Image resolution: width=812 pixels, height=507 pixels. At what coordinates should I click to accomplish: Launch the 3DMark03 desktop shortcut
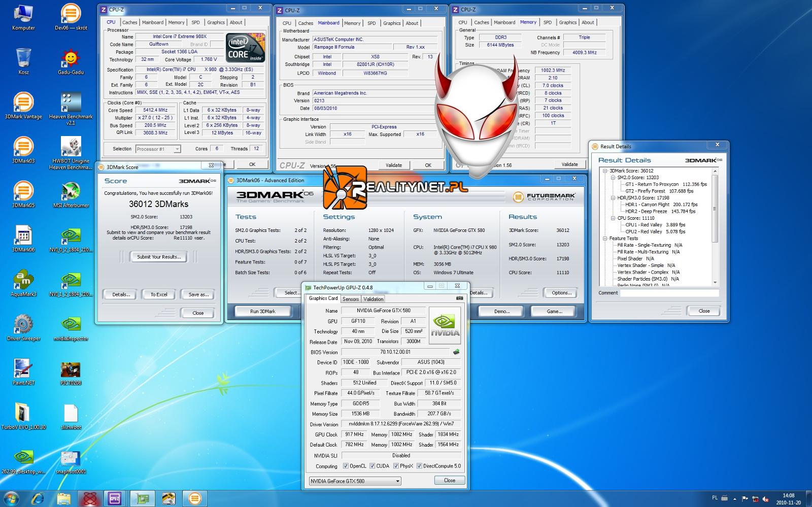tap(23, 150)
